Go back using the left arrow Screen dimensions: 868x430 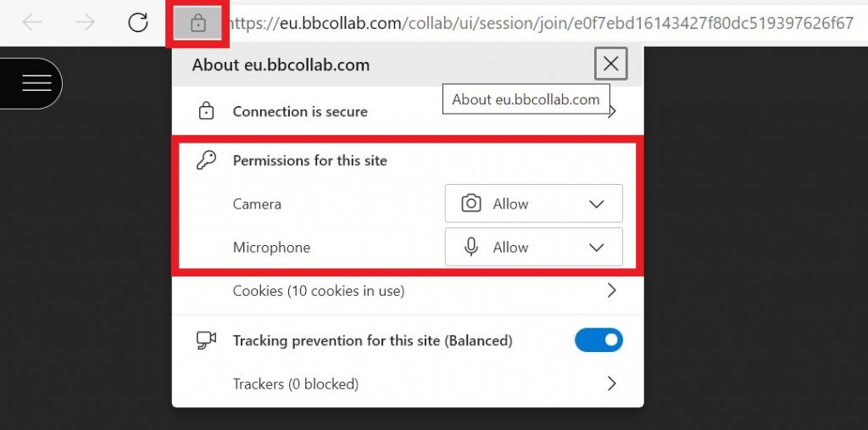(32, 23)
